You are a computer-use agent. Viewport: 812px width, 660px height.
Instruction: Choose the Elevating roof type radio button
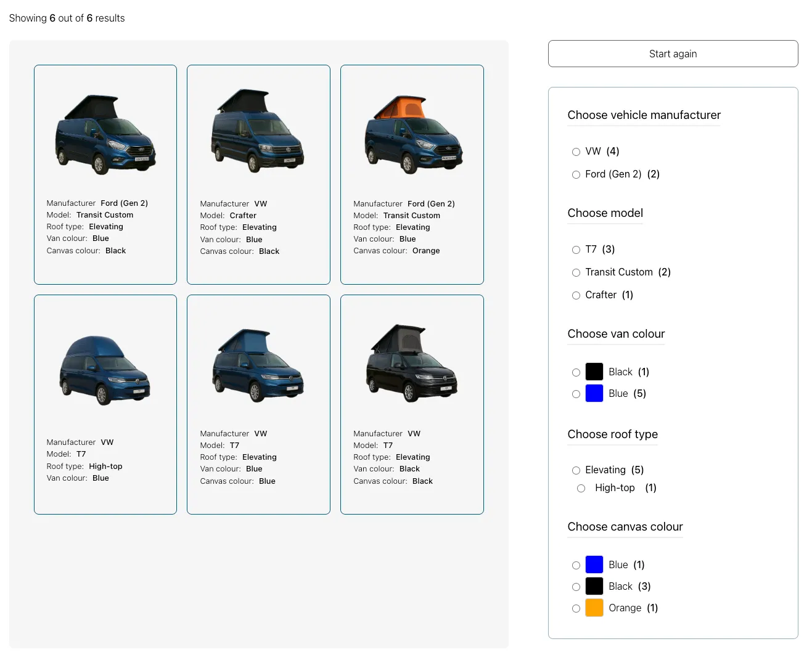coord(576,470)
